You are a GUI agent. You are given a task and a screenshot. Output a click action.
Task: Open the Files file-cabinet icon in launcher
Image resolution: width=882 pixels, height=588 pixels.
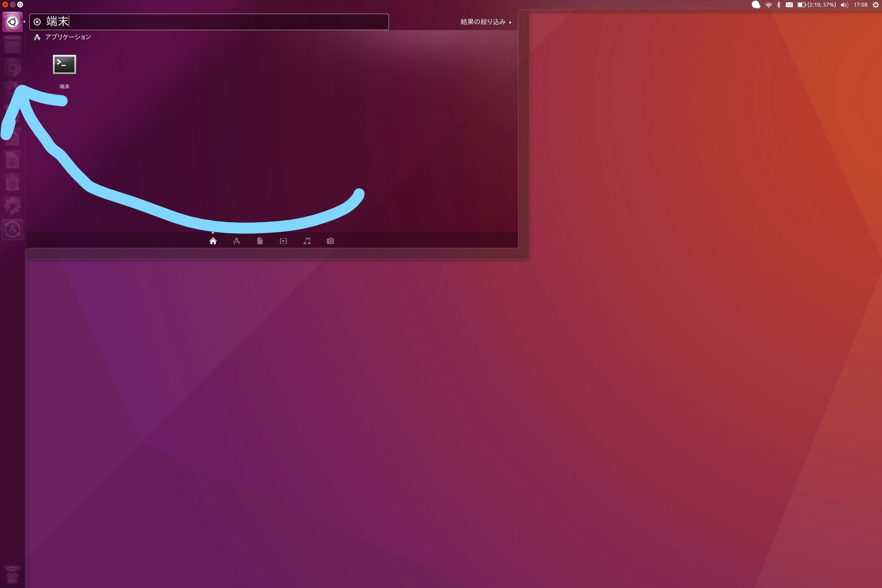coord(12,45)
